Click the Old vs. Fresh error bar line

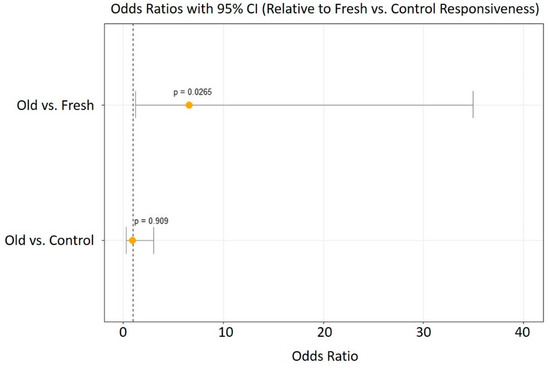tap(304, 105)
